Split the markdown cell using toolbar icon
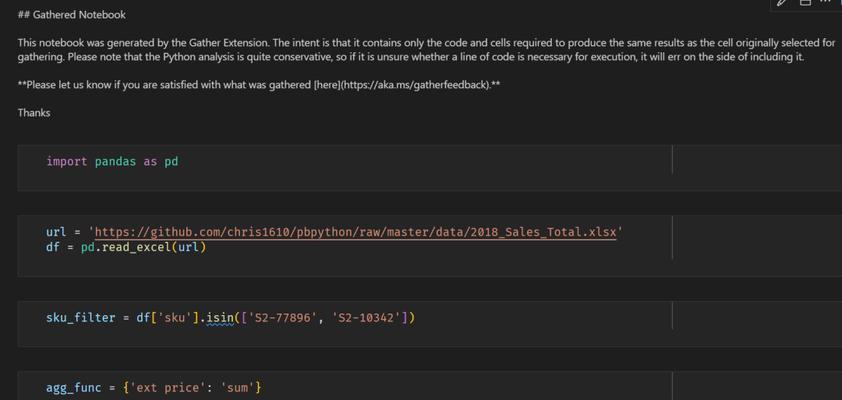 [x=805, y=2]
